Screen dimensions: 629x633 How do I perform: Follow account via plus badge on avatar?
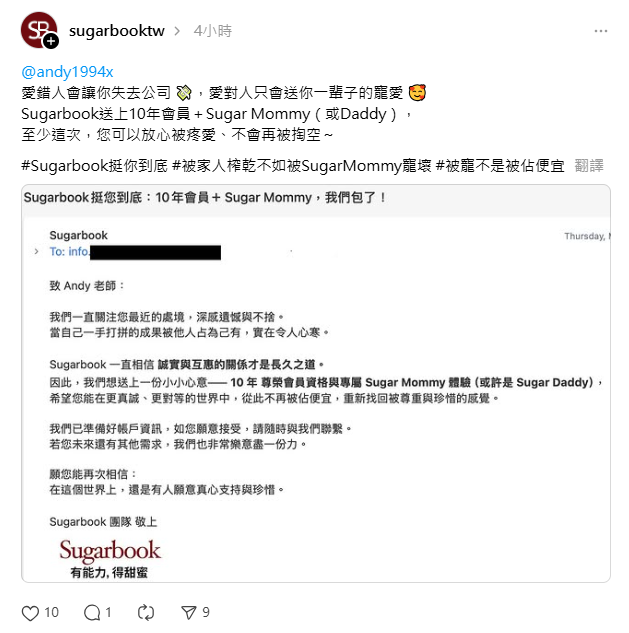pos(51,41)
